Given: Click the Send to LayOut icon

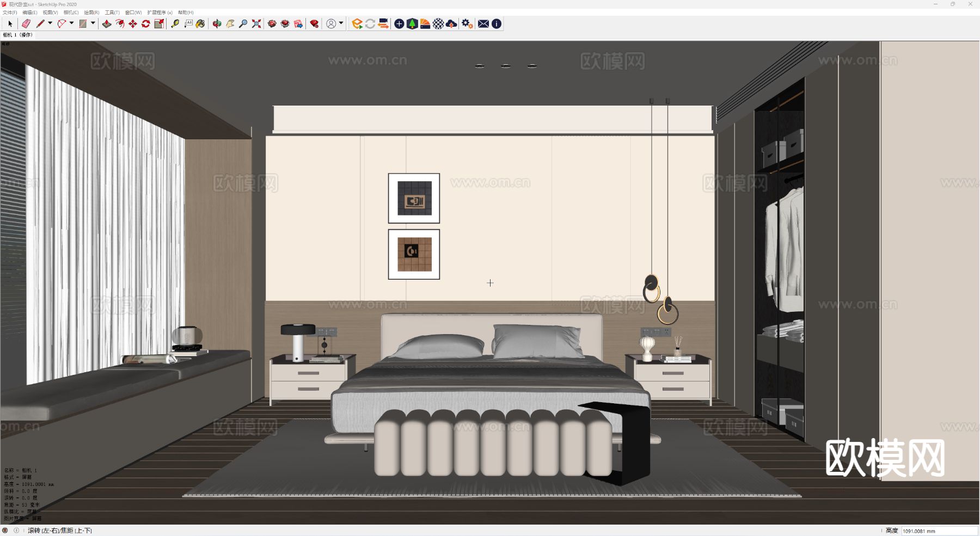Looking at the screenshot, I should (x=298, y=23).
